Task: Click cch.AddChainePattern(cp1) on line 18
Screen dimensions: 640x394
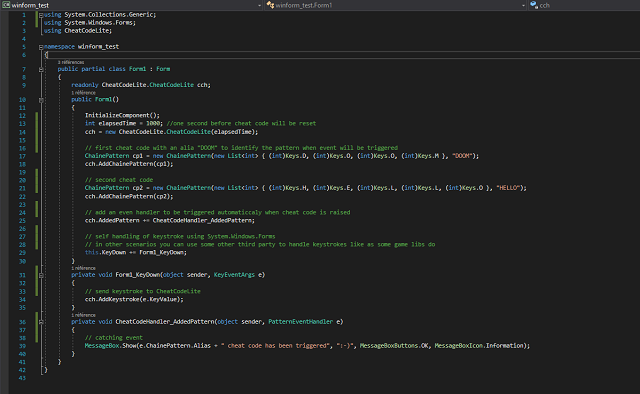Action: [129, 164]
